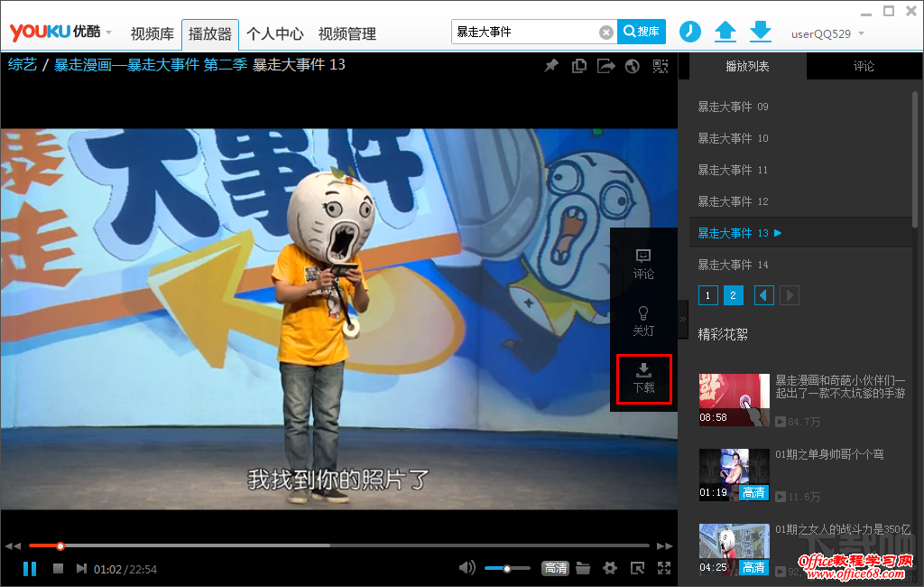Turn off lights with the 关灯 bulb
Image resolution: width=924 pixels, height=587 pixels.
pyautogui.click(x=643, y=321)
